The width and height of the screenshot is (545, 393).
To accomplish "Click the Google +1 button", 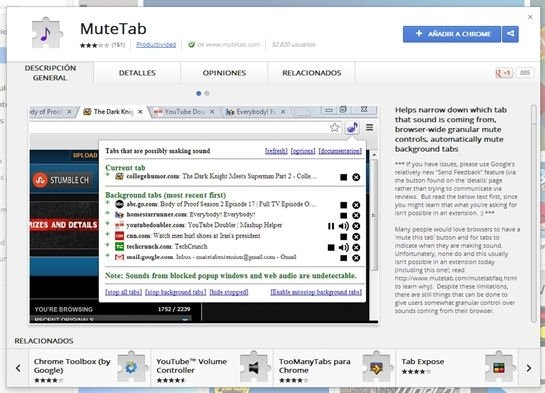I will (x=504, y=73).
